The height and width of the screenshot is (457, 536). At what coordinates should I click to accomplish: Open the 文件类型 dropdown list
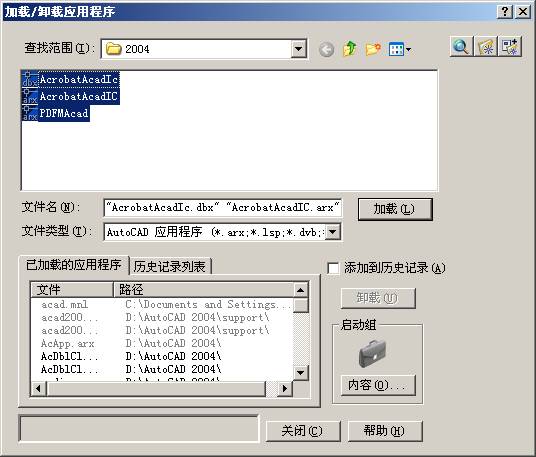tap(333, 232)
